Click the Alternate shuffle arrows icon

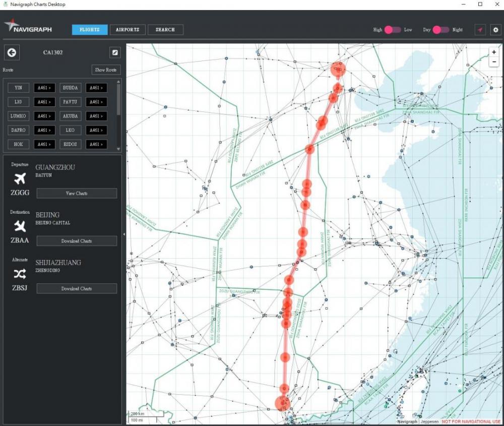tap(20, 274)
